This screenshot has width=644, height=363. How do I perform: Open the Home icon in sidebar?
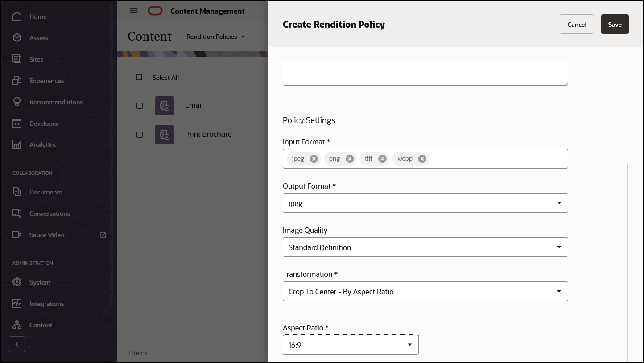[x=17, y=16]
